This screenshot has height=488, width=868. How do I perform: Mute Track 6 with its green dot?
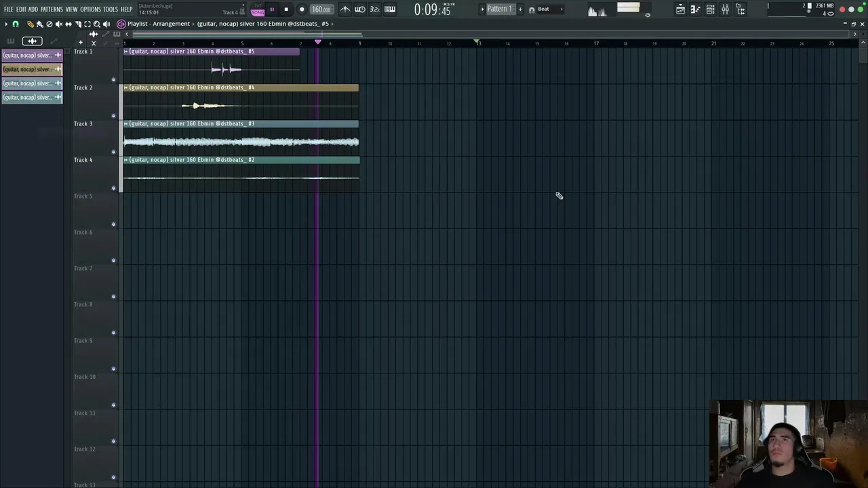113,260
